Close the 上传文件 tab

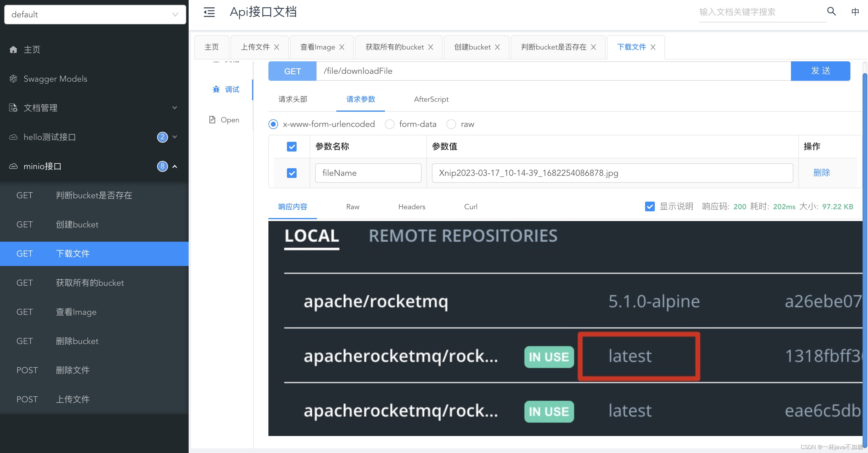point(277,47)
